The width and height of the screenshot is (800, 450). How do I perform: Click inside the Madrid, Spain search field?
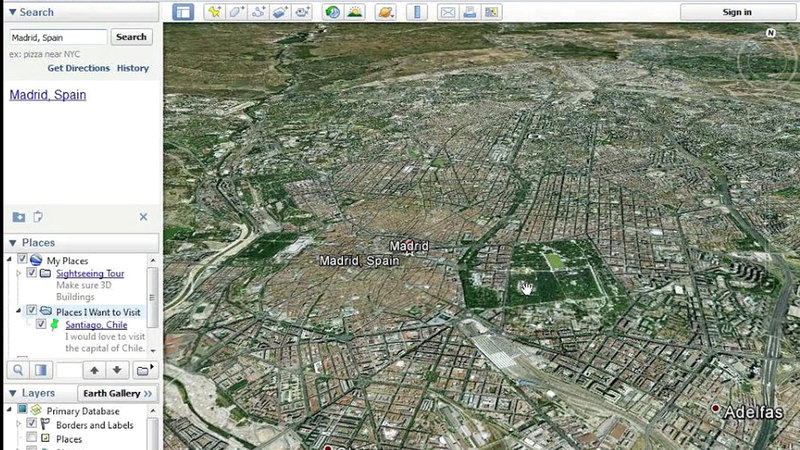58,37
